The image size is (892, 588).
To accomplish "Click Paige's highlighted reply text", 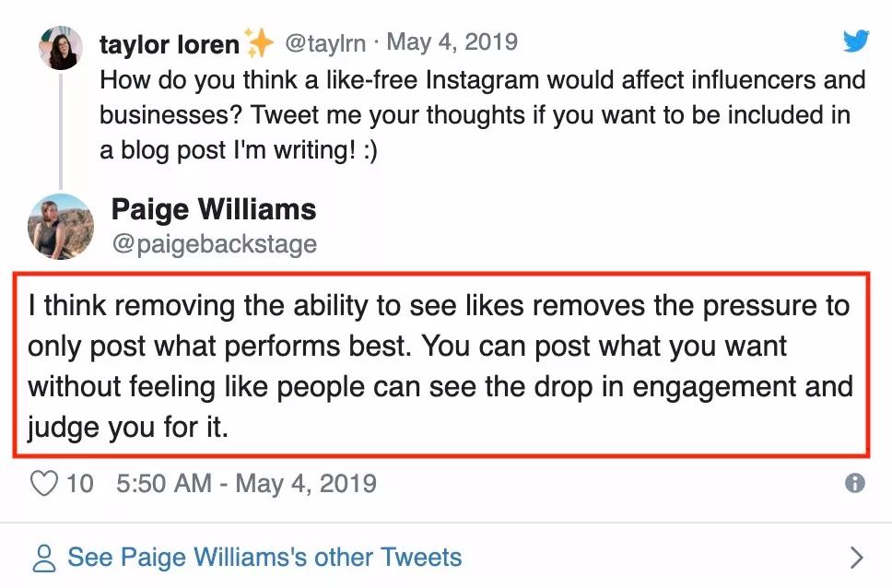I will point(440,366).
